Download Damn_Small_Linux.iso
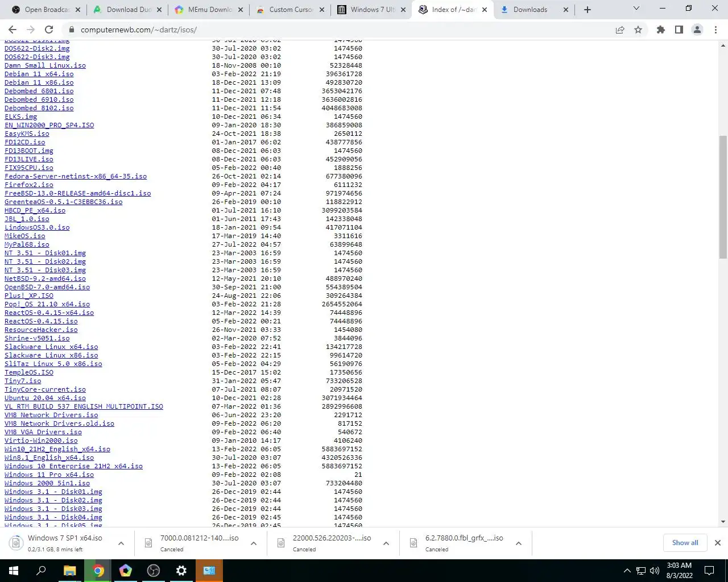Image resolution: width=728 pixels, height=582 pixels. 45,65
